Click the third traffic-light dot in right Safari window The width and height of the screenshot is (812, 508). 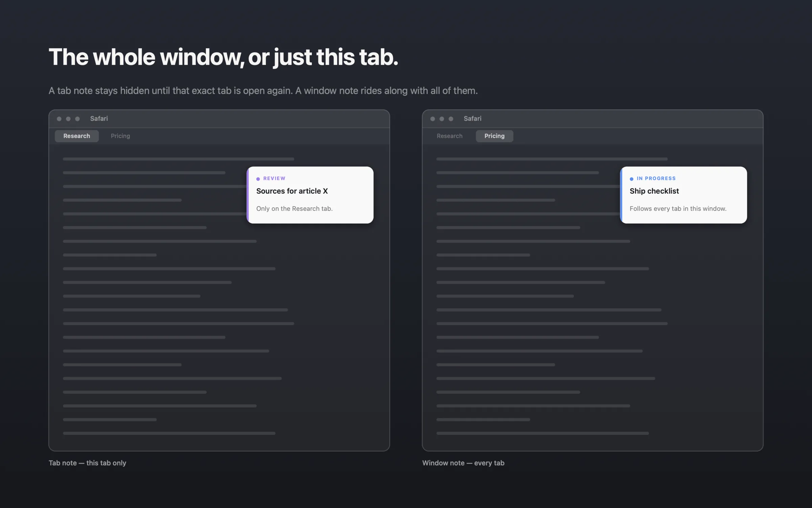[x=451, y=119]
